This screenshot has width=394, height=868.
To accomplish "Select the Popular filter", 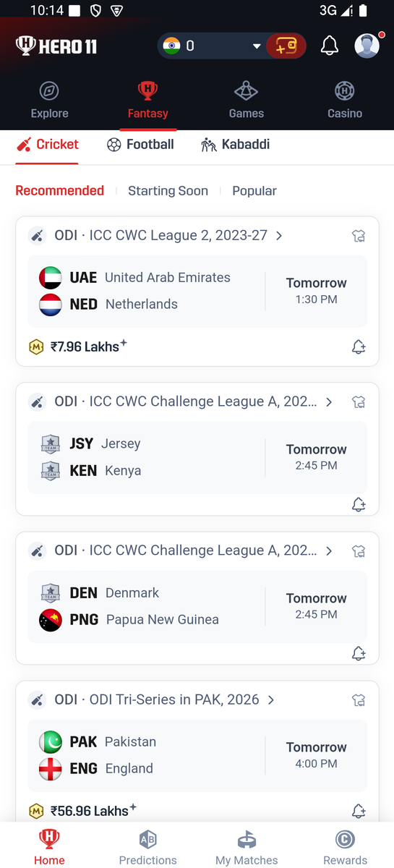I will coord(254,191).
